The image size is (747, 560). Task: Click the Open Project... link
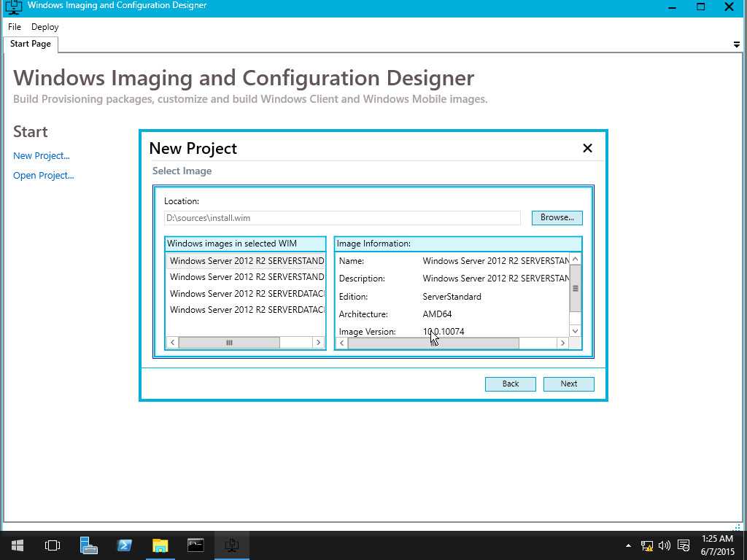[x=44, y=176]
